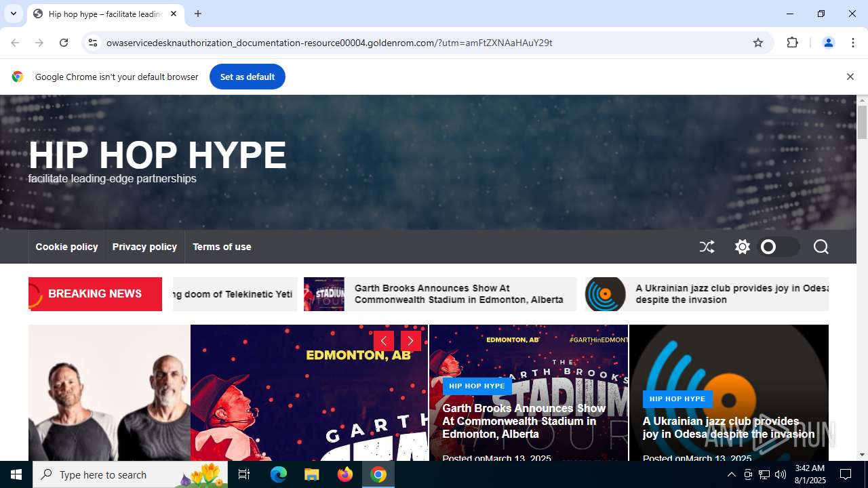Open a new browser tab
Screen dimensions: 868x488
[x=198, y=14]
